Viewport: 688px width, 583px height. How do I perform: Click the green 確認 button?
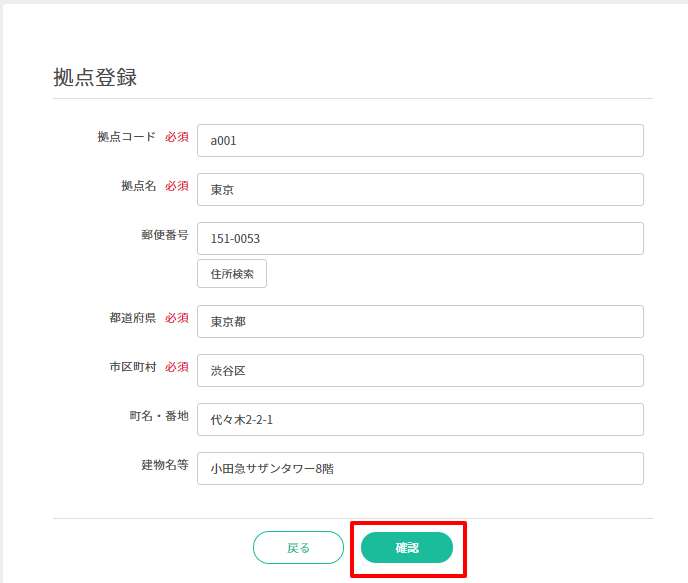pos(407,548)
